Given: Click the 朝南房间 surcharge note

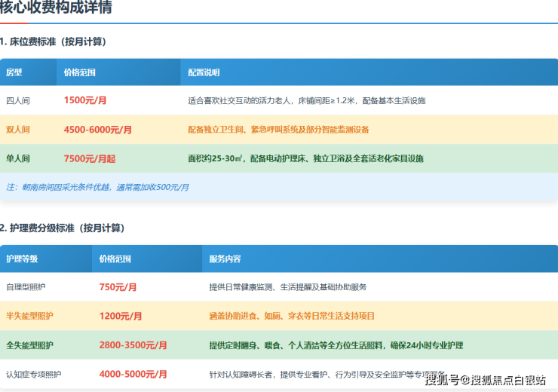Looking at the screenshot, I should tap(97, 187).
